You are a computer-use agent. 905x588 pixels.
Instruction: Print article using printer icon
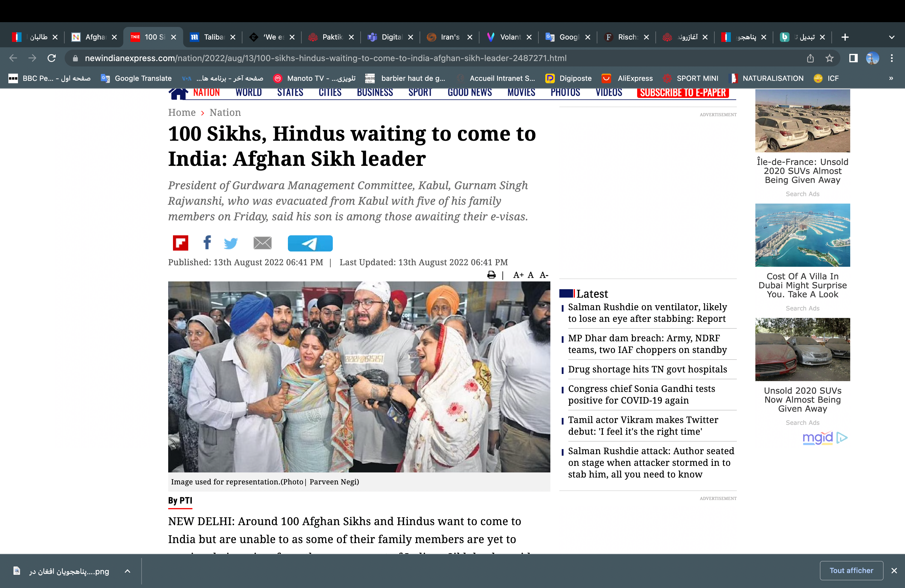tap(491, 275)
